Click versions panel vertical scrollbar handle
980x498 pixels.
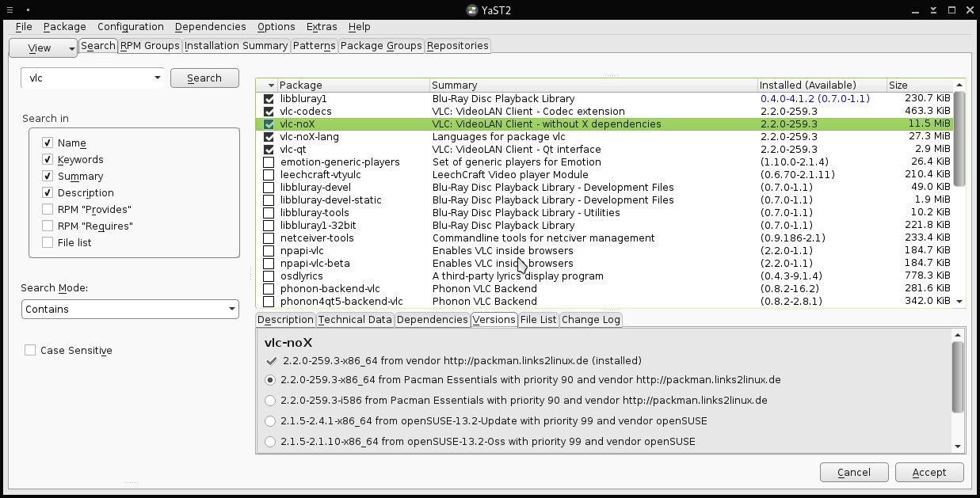coord(958,377)
